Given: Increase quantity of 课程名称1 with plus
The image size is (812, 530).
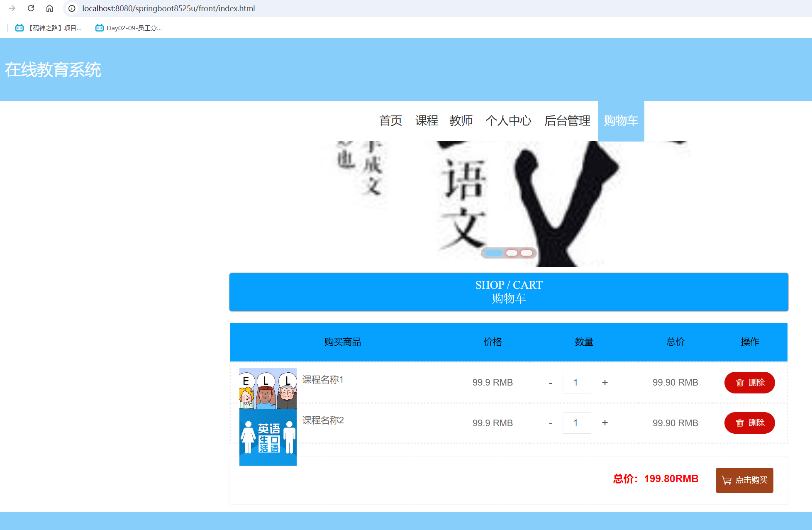Looking at the screenshot, I should point(605,383).
